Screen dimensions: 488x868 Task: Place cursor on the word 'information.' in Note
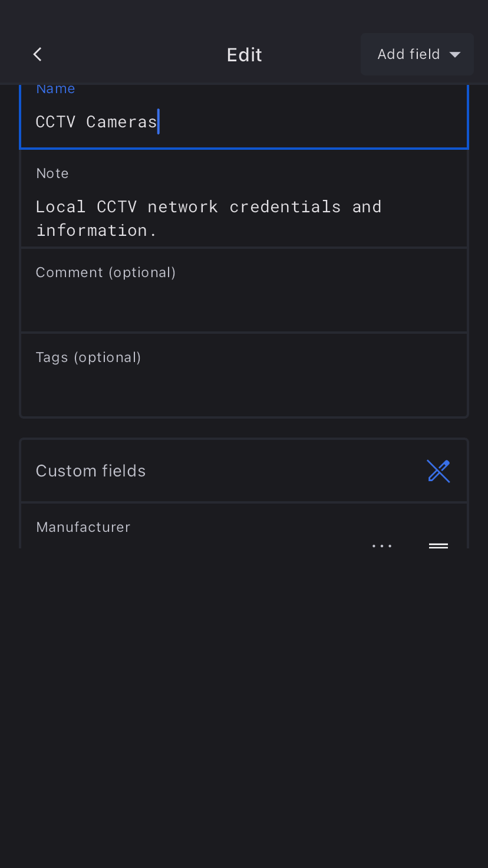[96, 231]
